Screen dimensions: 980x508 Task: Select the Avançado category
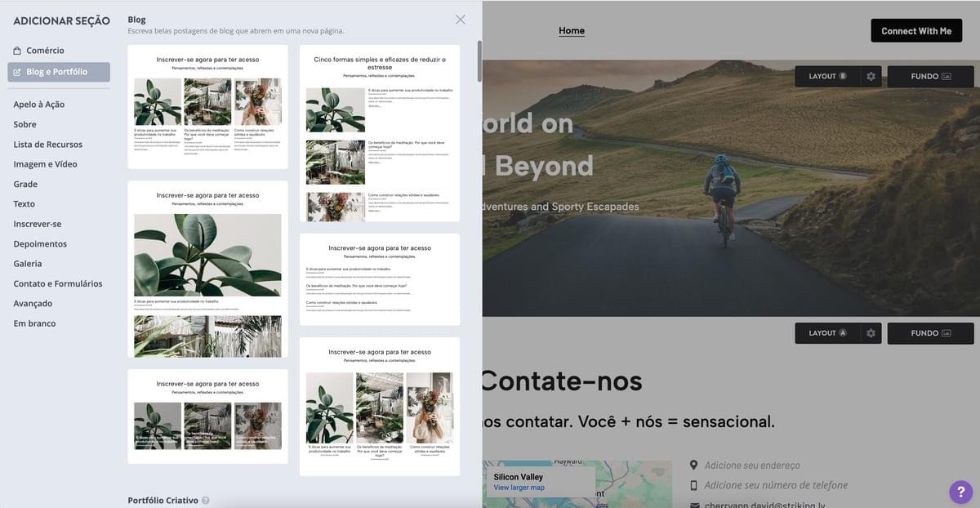coord(33,304)
